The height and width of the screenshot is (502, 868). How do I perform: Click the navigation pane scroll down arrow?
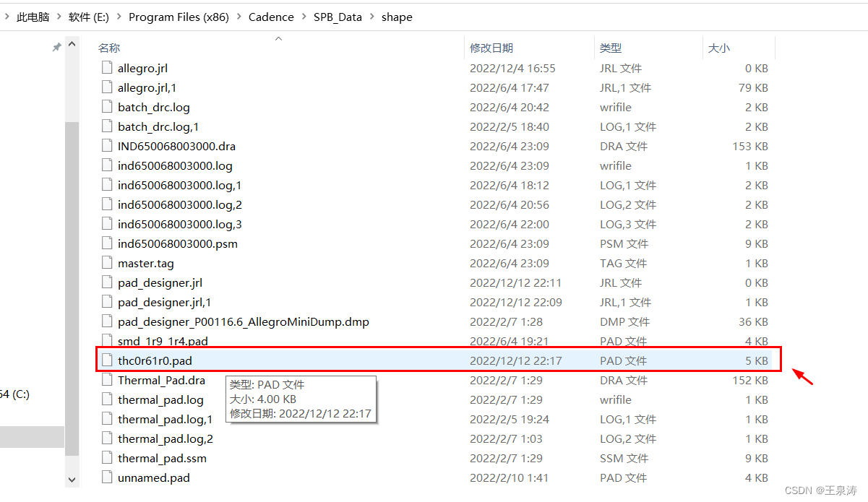[72, 479]
